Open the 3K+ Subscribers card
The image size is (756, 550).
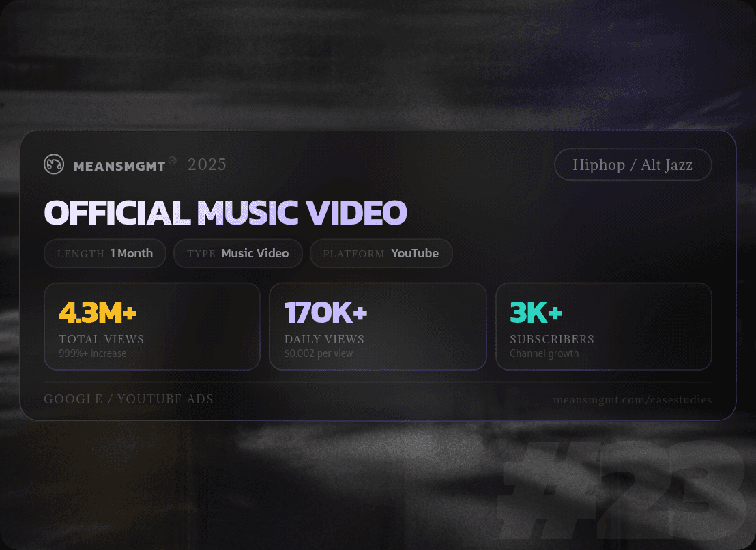click(604, 326)
